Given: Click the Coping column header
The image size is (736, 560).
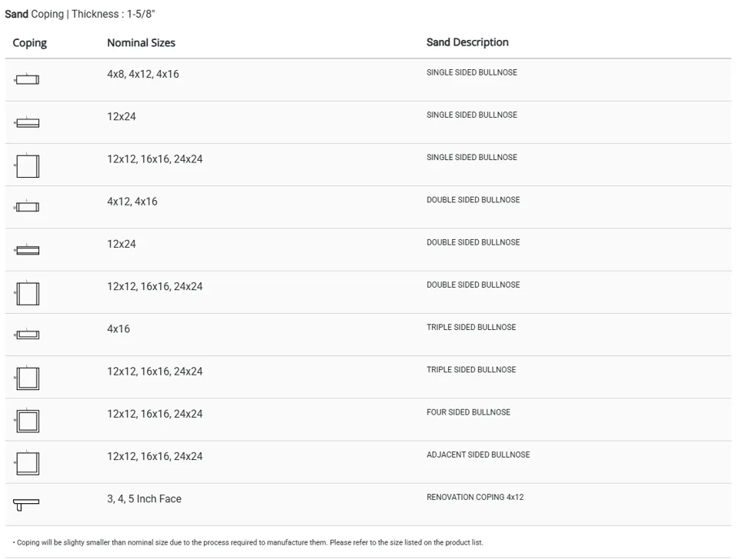Looking at the screenshot, I should (x=30, y=43).
